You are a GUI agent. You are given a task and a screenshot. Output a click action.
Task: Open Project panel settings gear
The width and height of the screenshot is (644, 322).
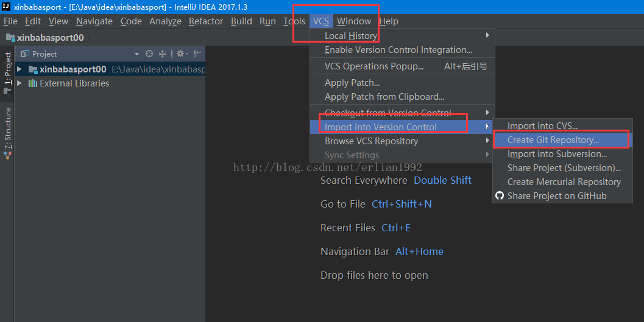pyautogui.click(x=182, y=54)
